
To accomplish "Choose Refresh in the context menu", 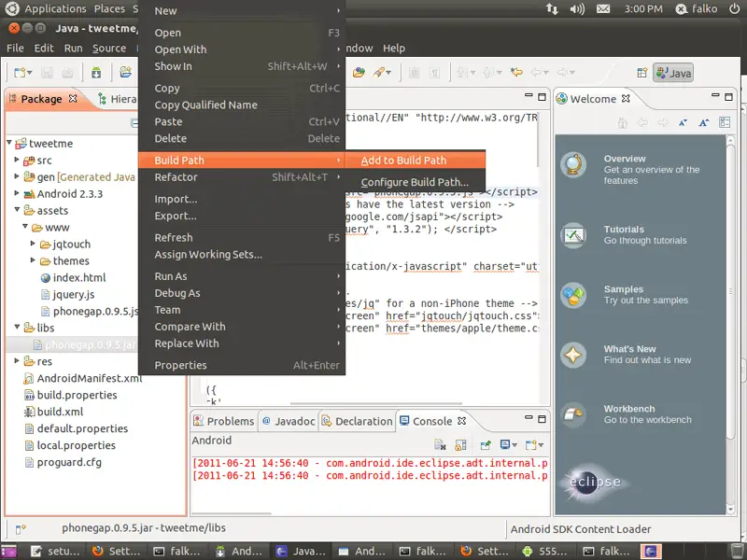I will tap(242, 238).
